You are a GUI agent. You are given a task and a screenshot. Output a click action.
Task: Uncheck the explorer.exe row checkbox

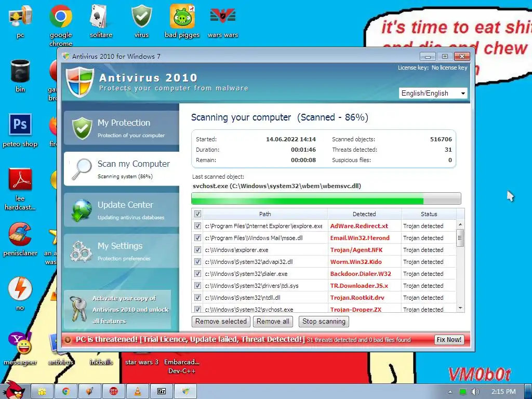[x=197, y=249]
